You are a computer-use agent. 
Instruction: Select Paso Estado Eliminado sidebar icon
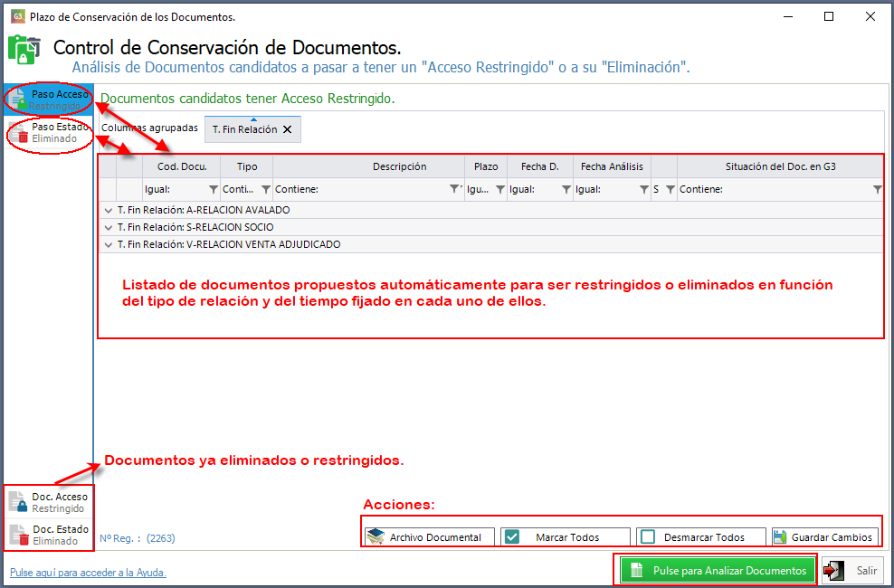[x=18, y=133]
